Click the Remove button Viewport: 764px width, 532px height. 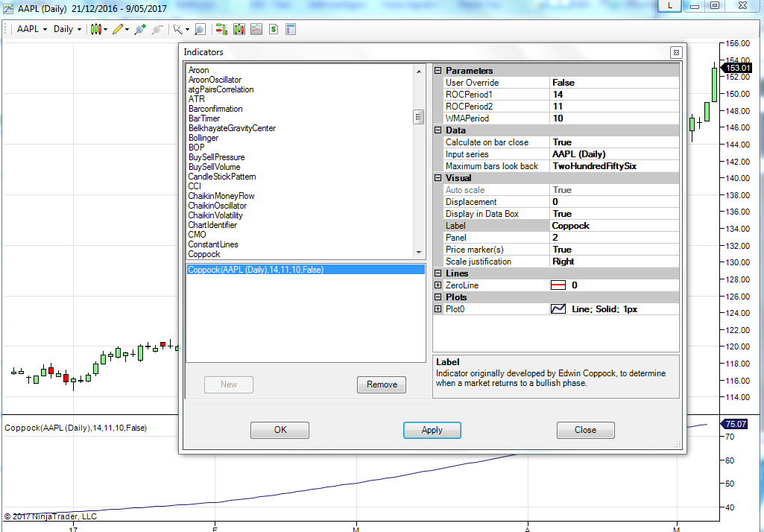[x=382, y=385]
